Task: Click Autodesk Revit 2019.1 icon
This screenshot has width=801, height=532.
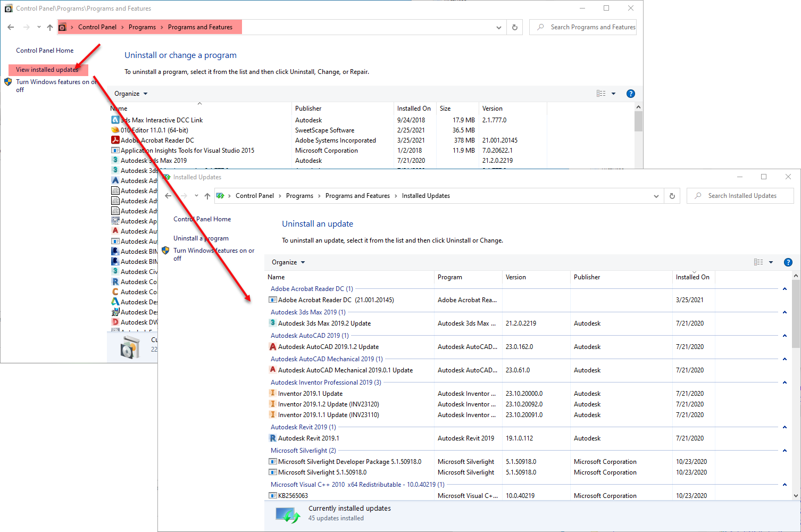Action: click(273, 438)
